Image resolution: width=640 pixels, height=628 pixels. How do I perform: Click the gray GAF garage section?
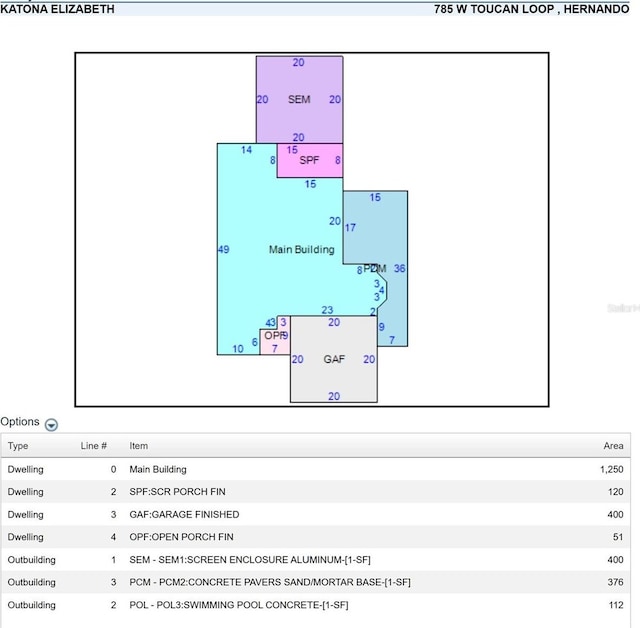(334, 359)
